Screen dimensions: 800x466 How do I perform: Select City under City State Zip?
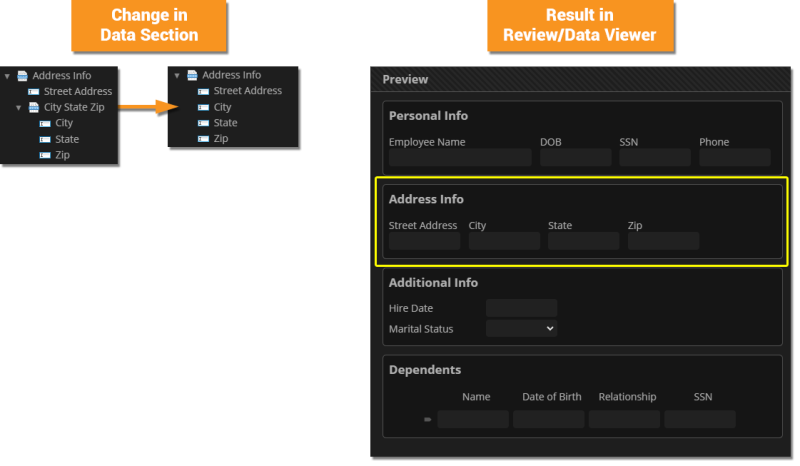coord(64,123)
